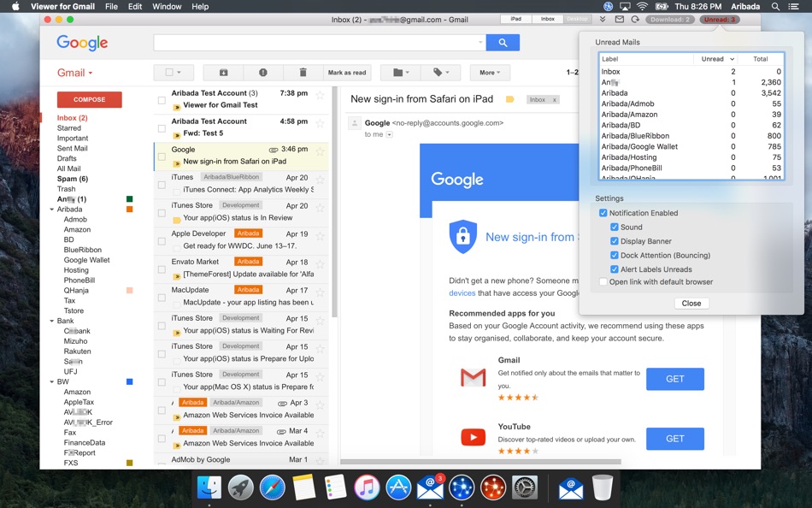
Task: Open search options arrow in search box
Action: tap(480, 43)
